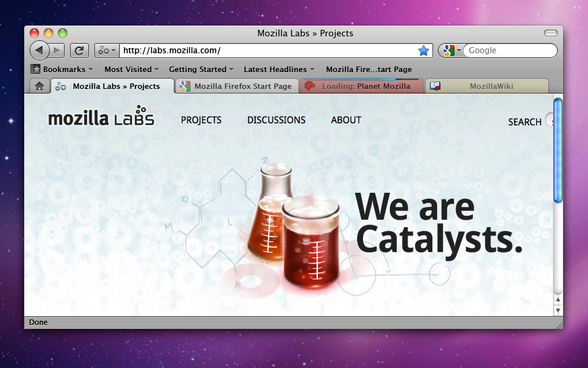
Task: Open the site identity icon dropdown
Action: click(107, 51)
